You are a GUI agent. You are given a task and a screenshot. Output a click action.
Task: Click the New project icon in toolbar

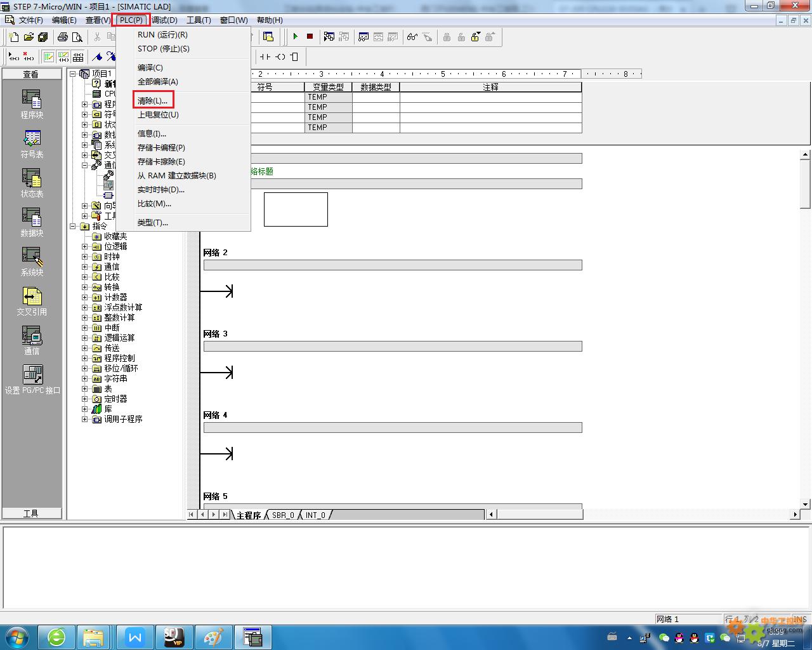click(x=14, y=37)
